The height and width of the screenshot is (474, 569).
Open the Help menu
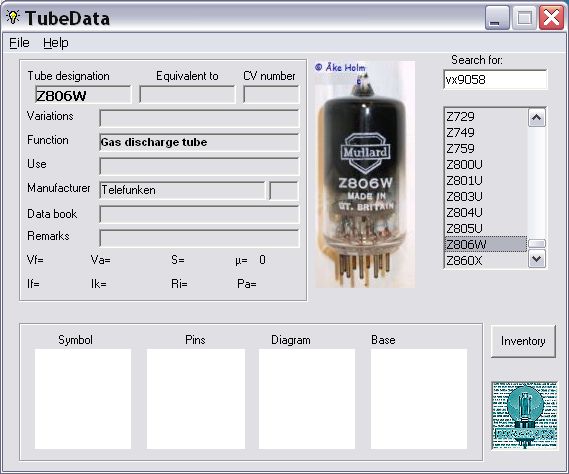[x=56, y=43]
